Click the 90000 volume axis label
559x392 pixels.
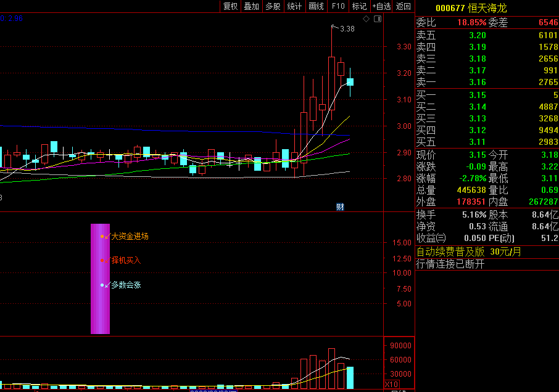[x=400, y=345]
